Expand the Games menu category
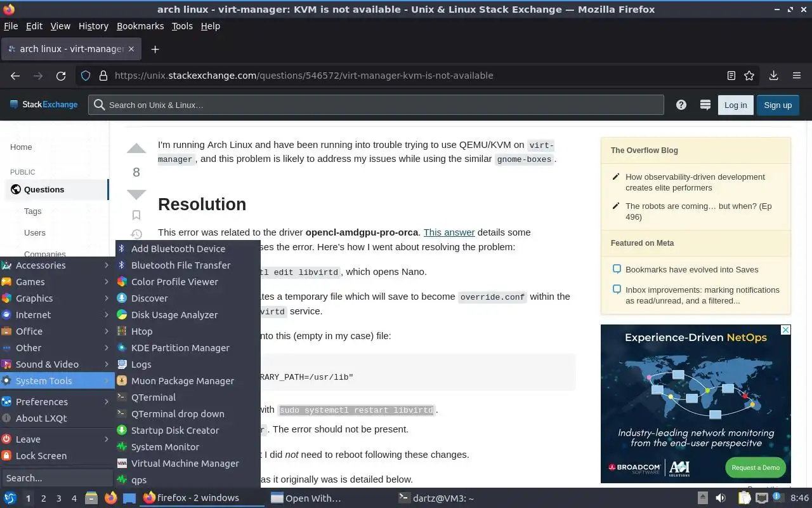812x508 pixels. click(x=57, y=282)
